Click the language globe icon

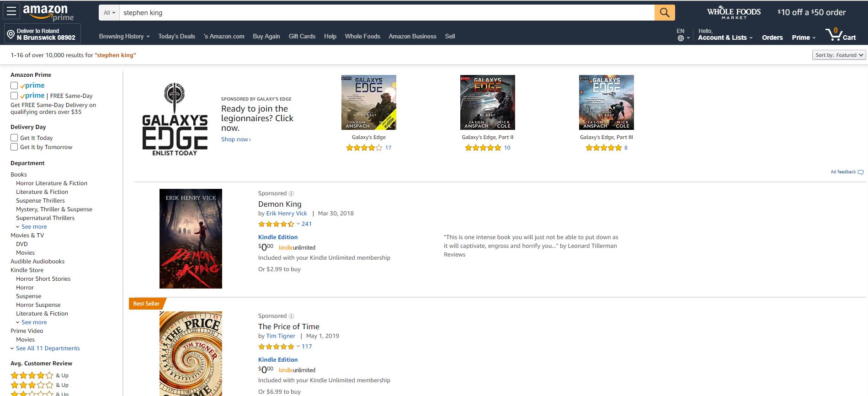click(681, 38)
